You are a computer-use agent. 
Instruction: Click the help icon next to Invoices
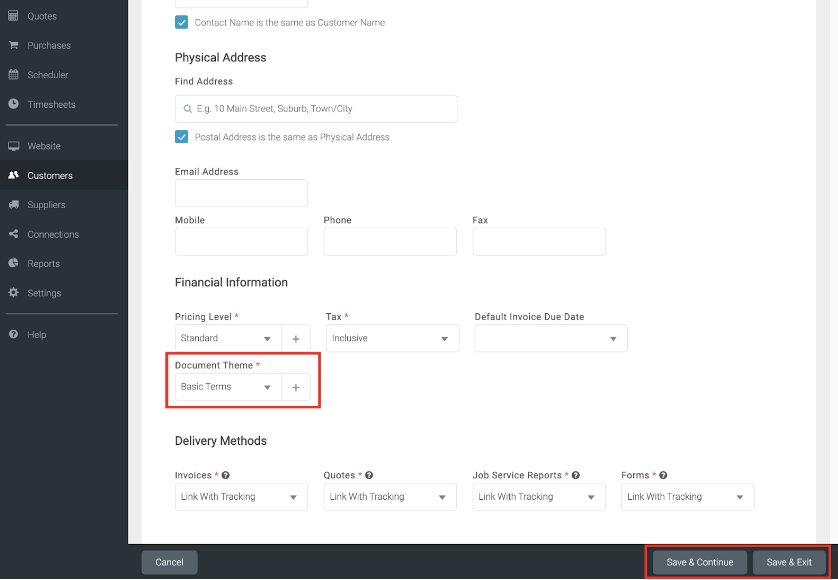click(226, 475)
